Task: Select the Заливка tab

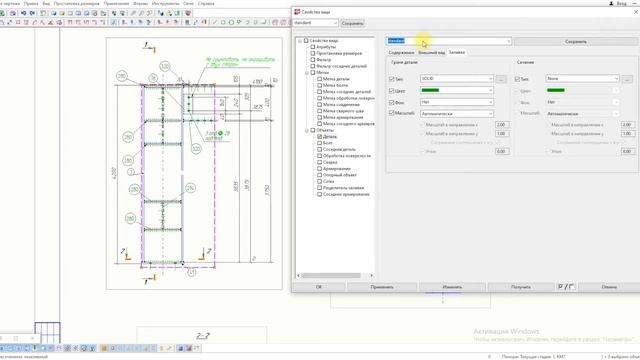Action: pyautogui.click(x=456, y=52)
